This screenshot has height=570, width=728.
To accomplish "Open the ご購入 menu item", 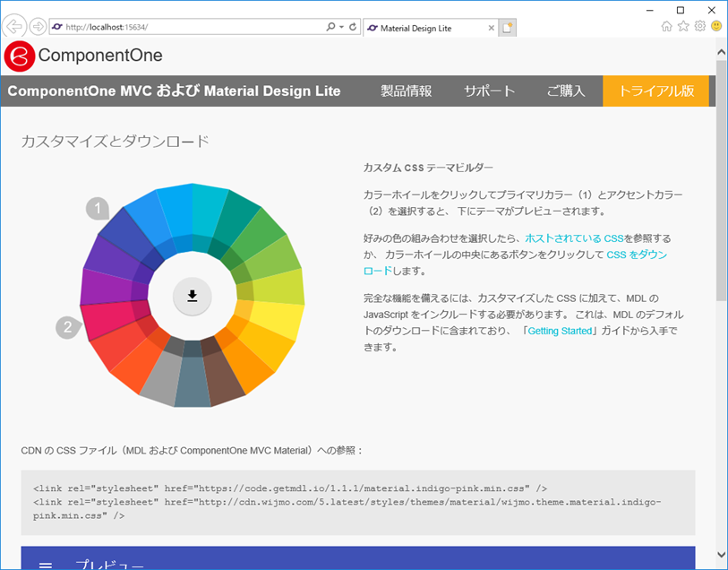I will (x=566, y=91).
